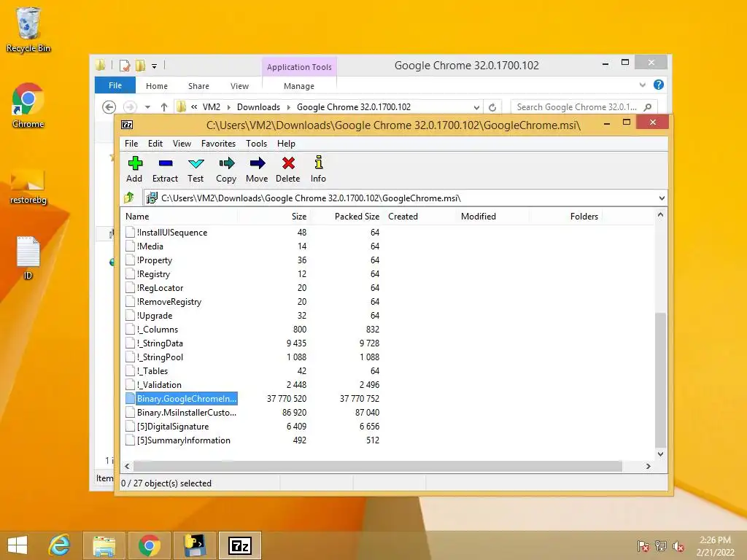Sort by the Modified column header
The image size is (747, 560).
(492, 216)
